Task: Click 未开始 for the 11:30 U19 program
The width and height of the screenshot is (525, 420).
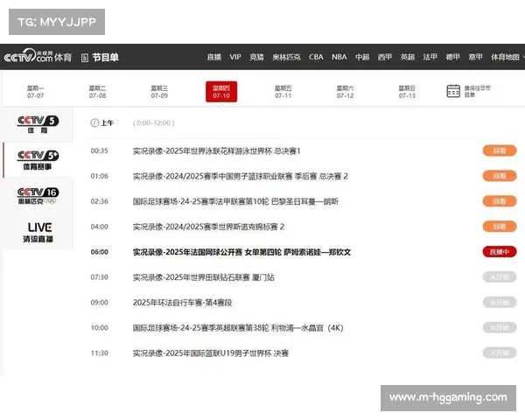Action: 500,353
